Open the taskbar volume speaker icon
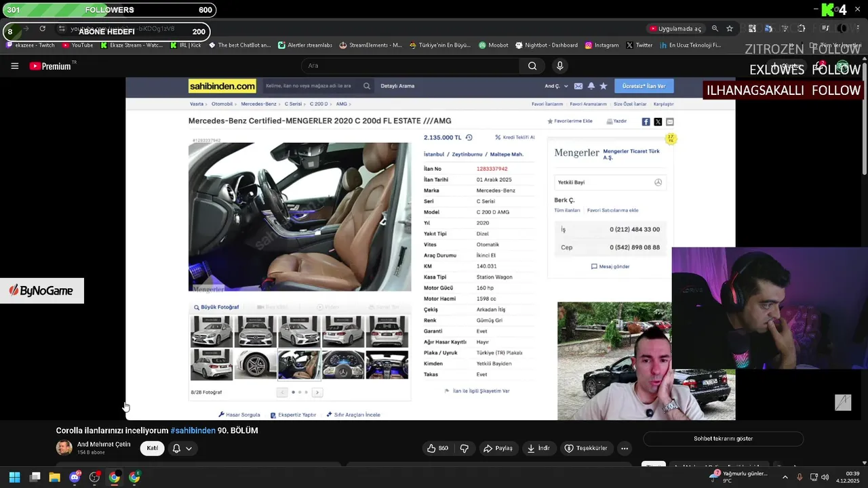The height and width of the screenshot is (488, 868). click(825, 477)
